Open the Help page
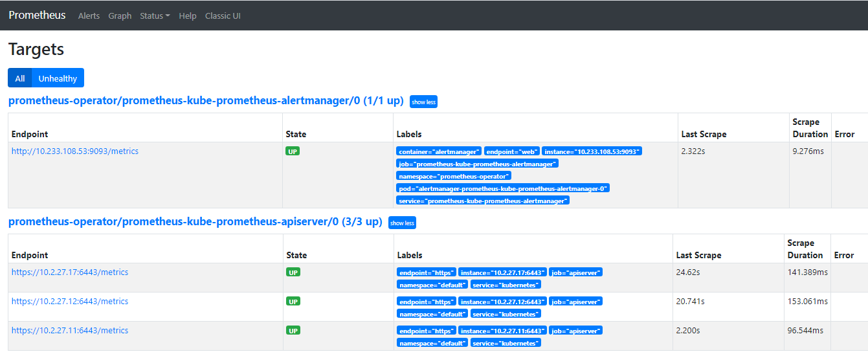868x354 pixels. (188, 16)
